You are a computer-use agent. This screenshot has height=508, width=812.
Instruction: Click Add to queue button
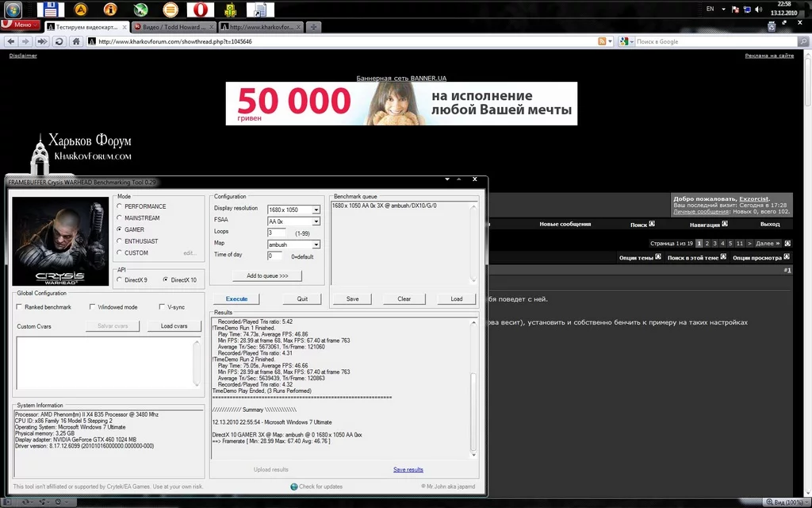(267, 275)
